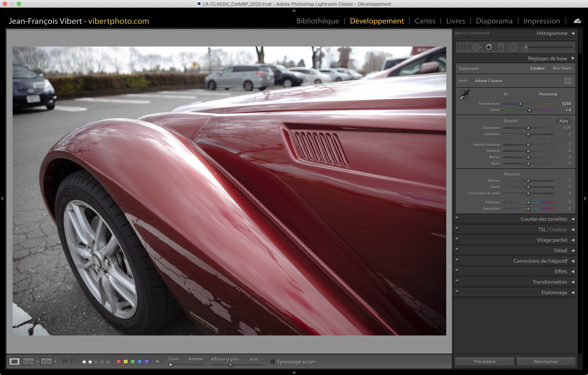This screenshot has width=588, height=375.
Task: Select the Radial filter tool
Action: [513, 47]
